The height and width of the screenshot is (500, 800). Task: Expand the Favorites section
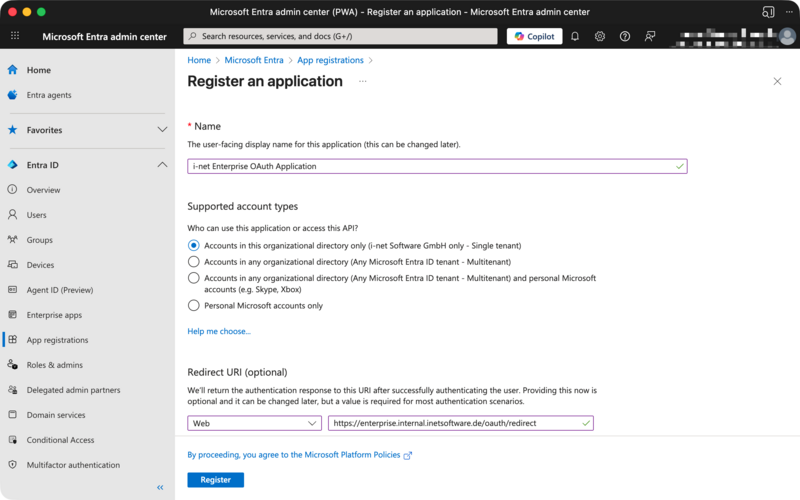[x=162, y=130]
